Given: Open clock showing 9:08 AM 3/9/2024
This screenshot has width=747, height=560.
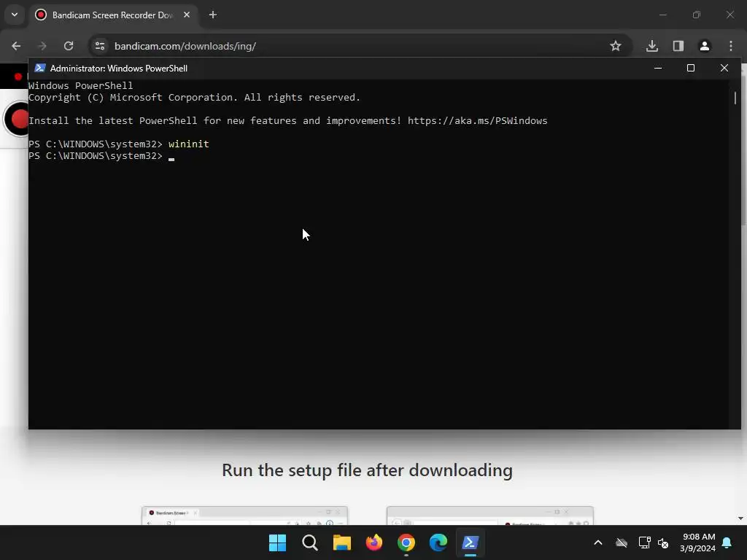Looking at the screenshot, I should (698, 542).
